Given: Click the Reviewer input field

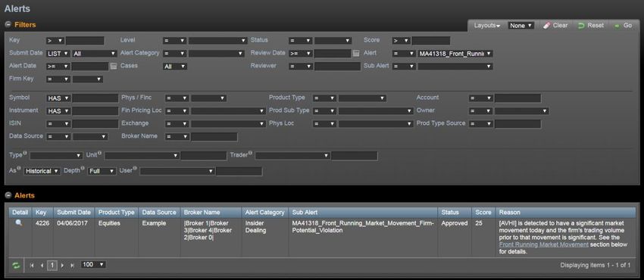Looking at the screenshot, I should click(x=337, y=66).
